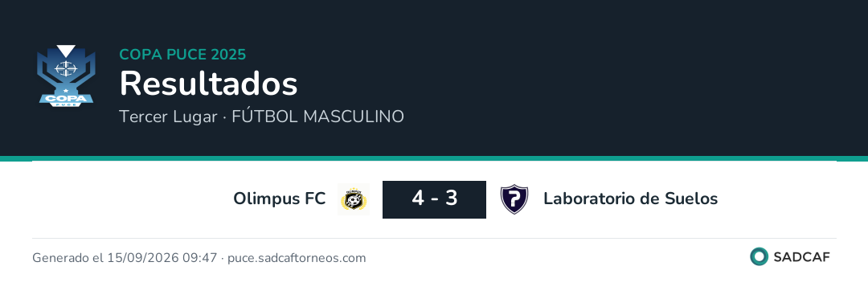Click the SADCAF circular logo icon
868x299 pixels.
coord(759,257)
